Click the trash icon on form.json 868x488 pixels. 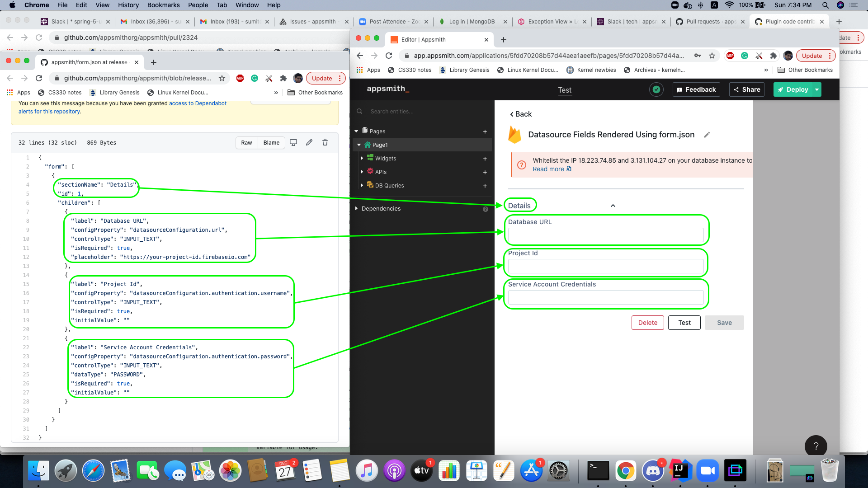pos(325,142)
